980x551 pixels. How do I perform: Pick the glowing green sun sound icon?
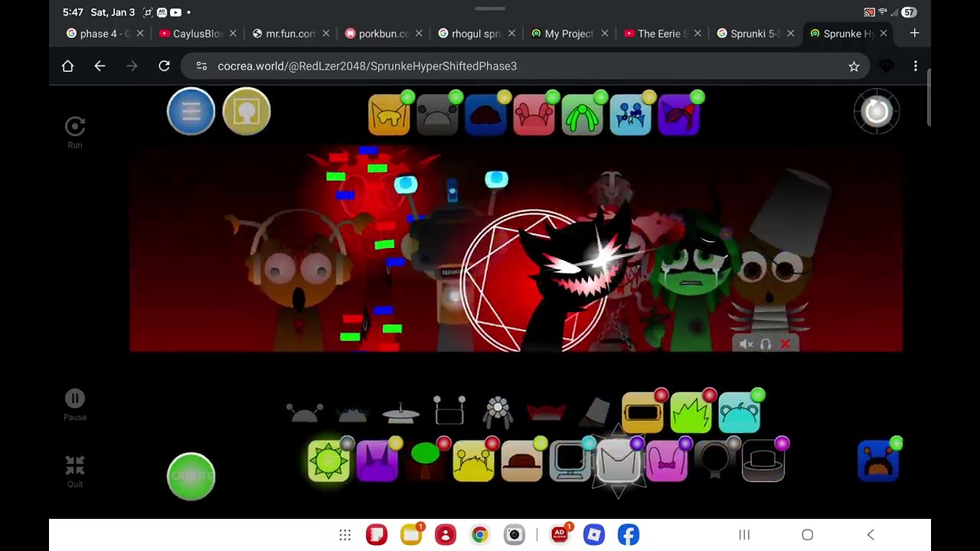328,461
